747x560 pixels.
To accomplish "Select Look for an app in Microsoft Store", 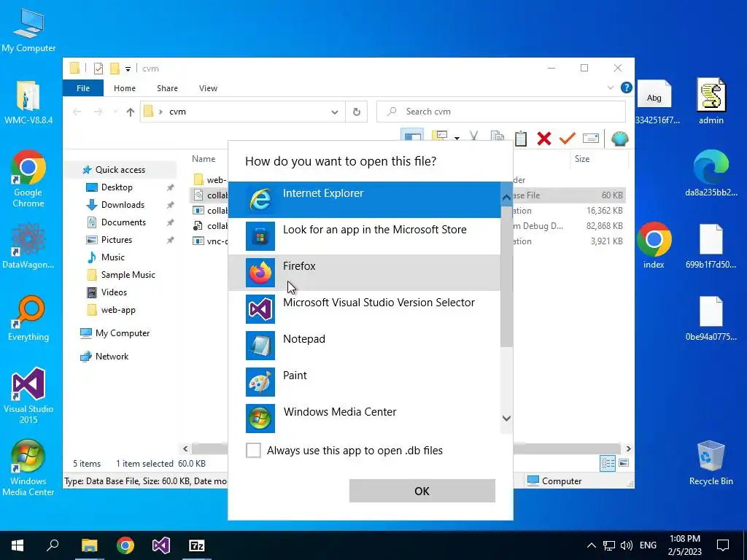I will (x=365, y=236).
